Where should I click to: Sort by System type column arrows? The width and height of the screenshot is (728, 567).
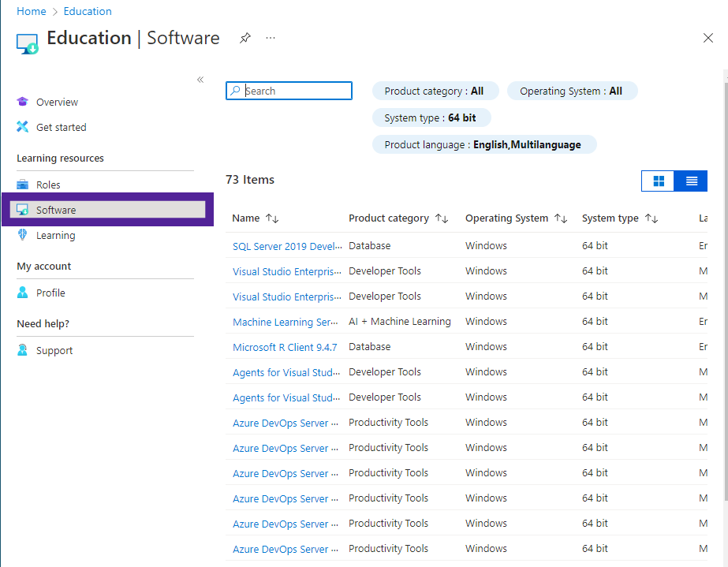click(x=651, y=218)
